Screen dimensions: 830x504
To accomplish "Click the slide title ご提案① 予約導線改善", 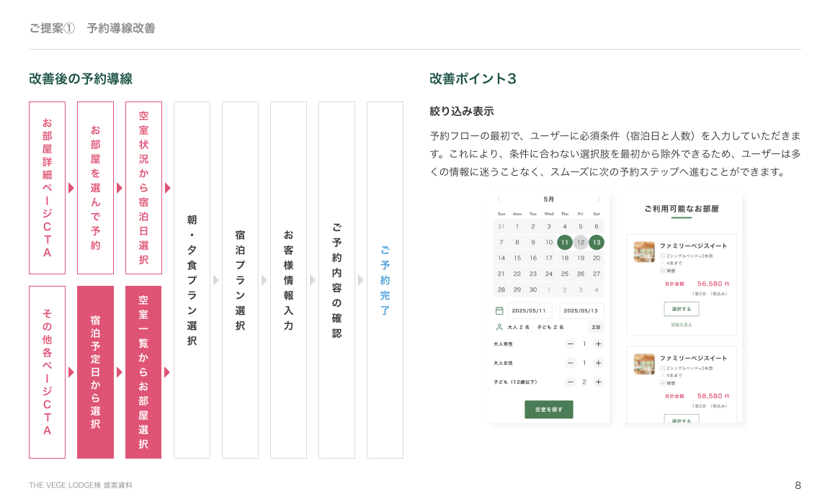I will coord(92,28).
